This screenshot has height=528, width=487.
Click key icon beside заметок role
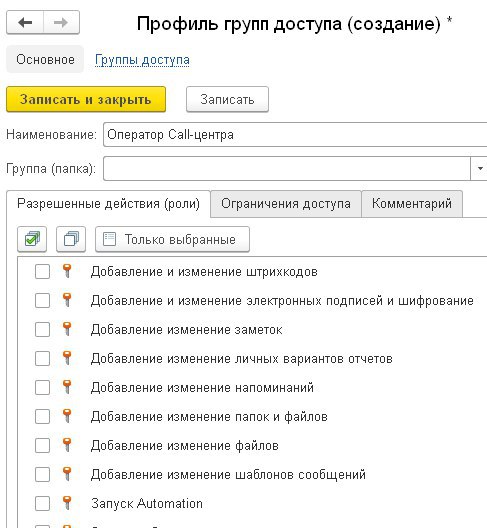pyautogui.click(x=67, y=329)
